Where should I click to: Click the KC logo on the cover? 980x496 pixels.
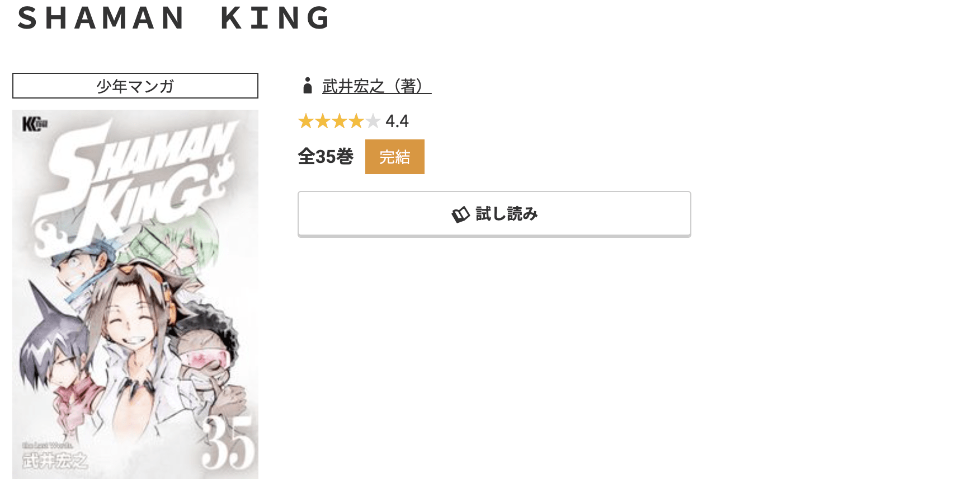click(x=34, y=124)
